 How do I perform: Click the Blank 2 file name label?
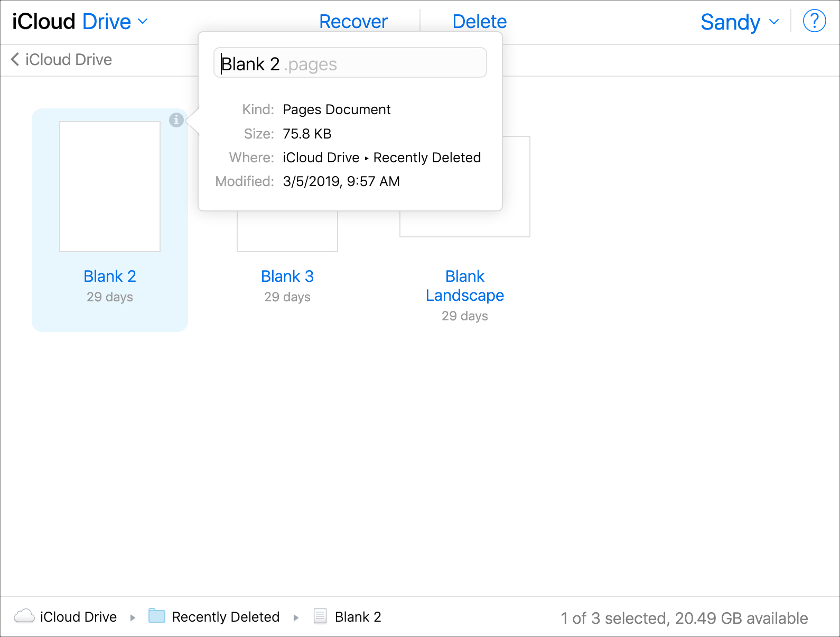pos(110,276)
